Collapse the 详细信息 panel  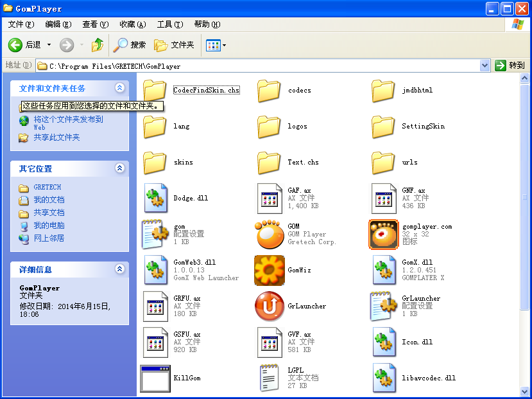(119, 270)
